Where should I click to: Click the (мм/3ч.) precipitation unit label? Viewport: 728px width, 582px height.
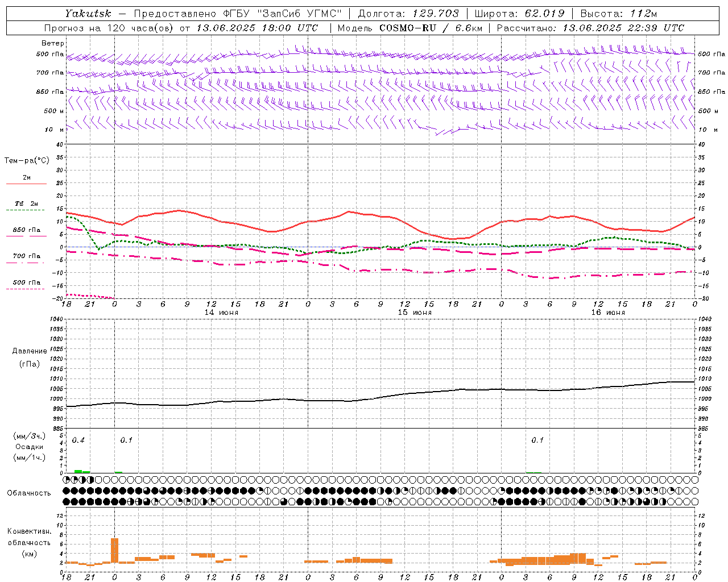(x=29, y=436)
